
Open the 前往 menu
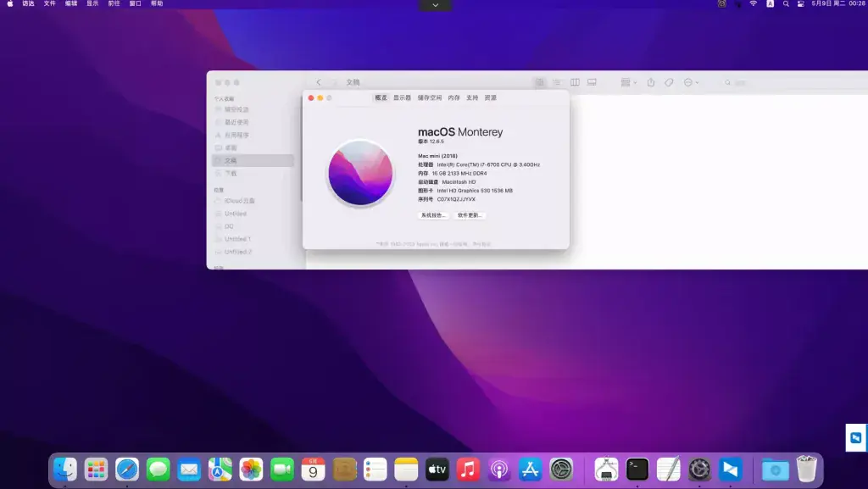point(114,3)
